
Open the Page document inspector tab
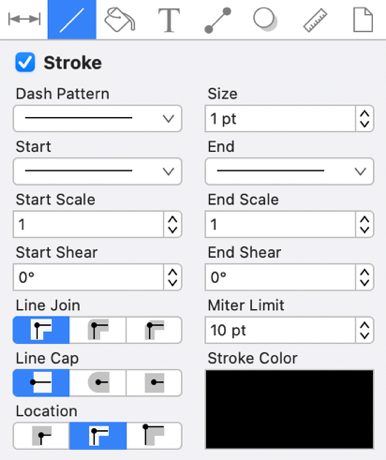pyautogui.click(x=363, y=19)
